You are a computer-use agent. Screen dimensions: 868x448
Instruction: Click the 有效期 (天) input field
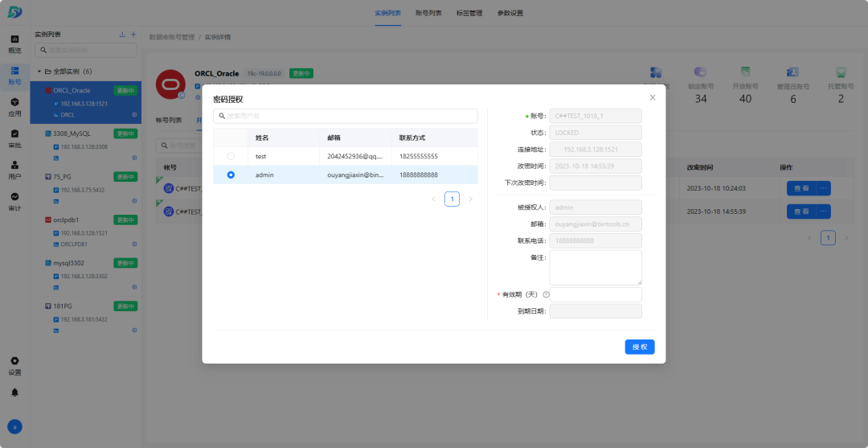tap(596, 294)
